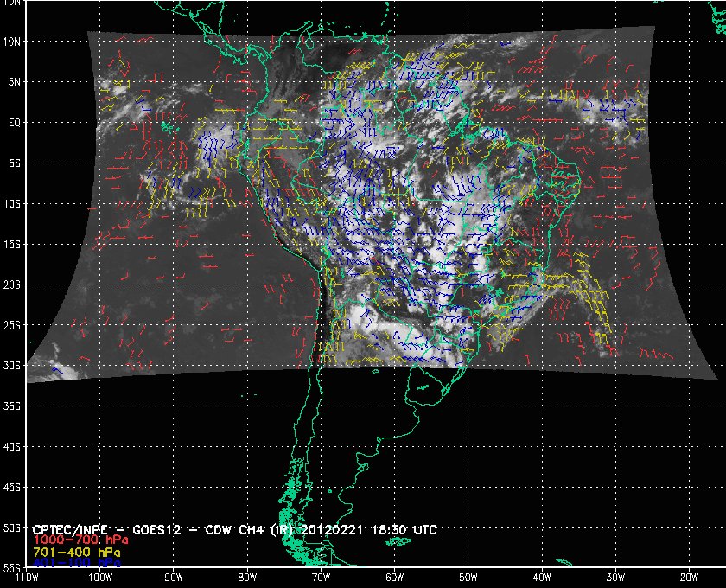Click the 110W longitude label
Image resolution: width=726 pixels, height=588 pixels.
[x=27, y=578]
